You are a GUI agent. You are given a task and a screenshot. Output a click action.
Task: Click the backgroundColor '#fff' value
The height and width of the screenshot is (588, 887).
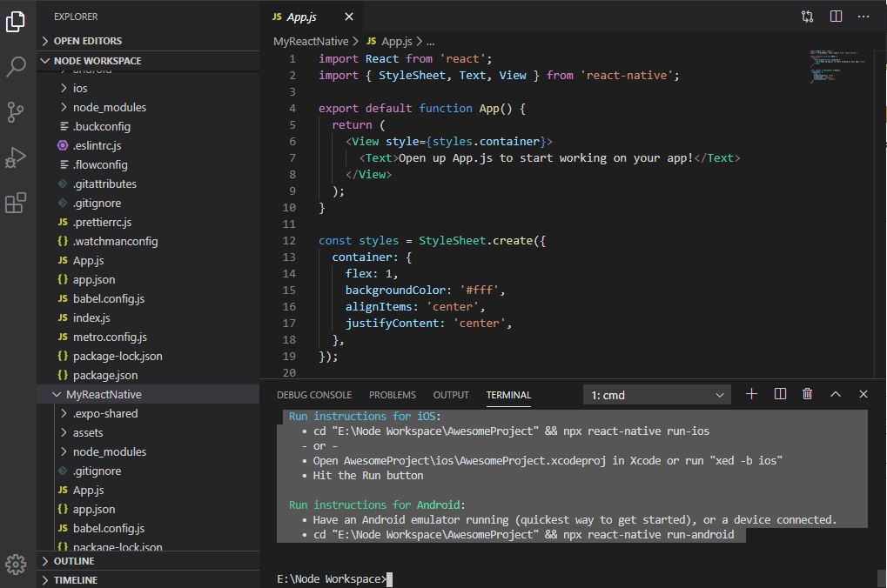[x=479, y=290]
